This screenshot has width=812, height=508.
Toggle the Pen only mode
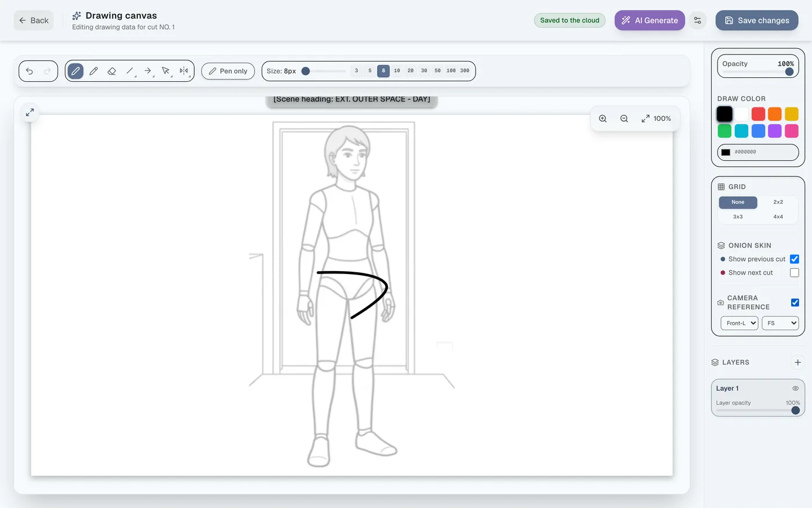pyautogui.click(x=228, y=71)
